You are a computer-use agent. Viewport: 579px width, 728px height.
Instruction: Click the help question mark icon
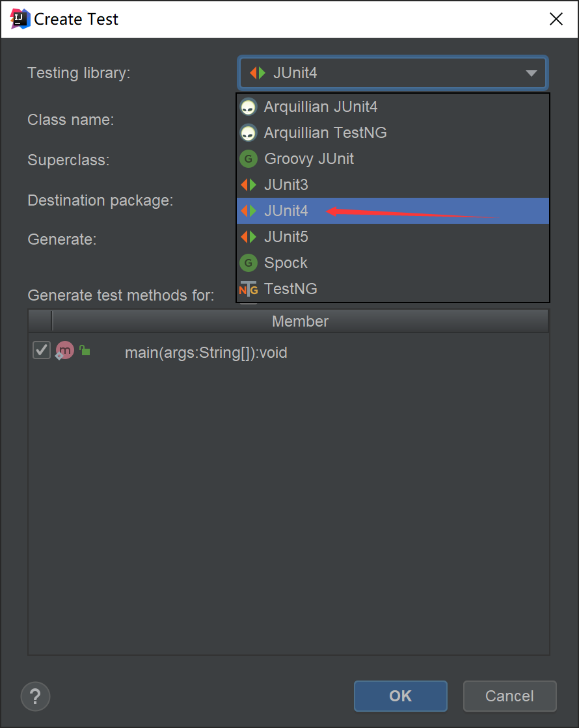pos(36,696)
